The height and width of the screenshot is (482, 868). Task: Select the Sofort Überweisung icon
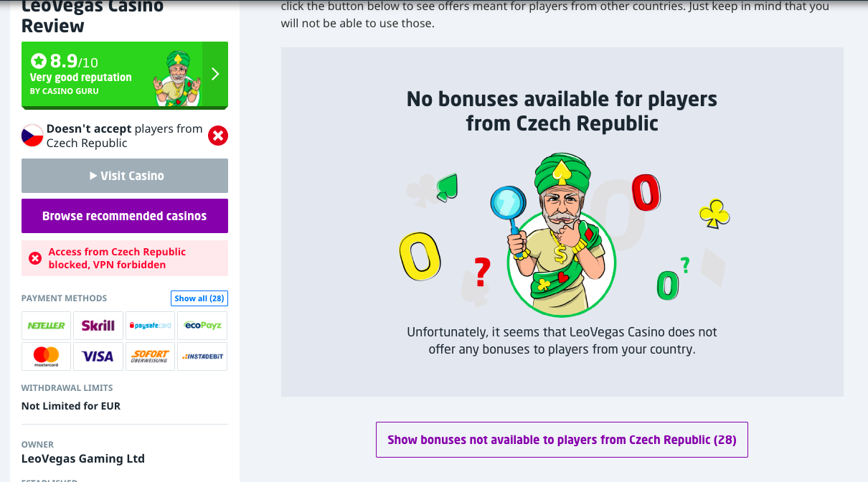[150, 356]
